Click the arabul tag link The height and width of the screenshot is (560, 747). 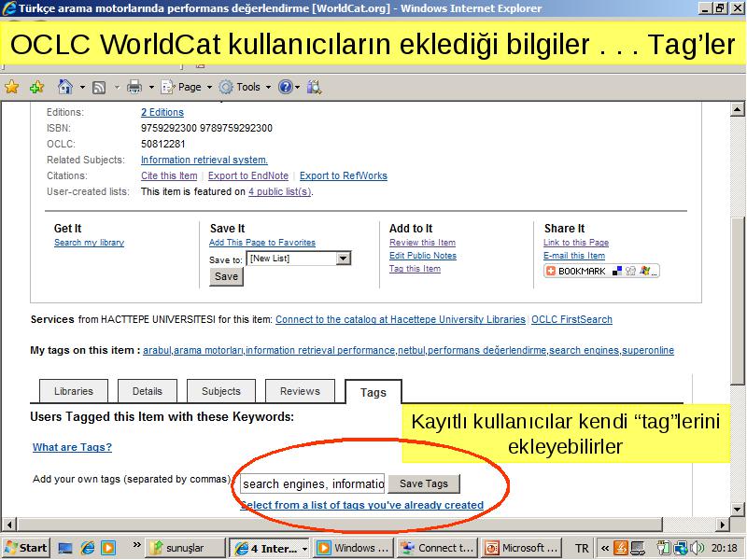pos(157,351)
